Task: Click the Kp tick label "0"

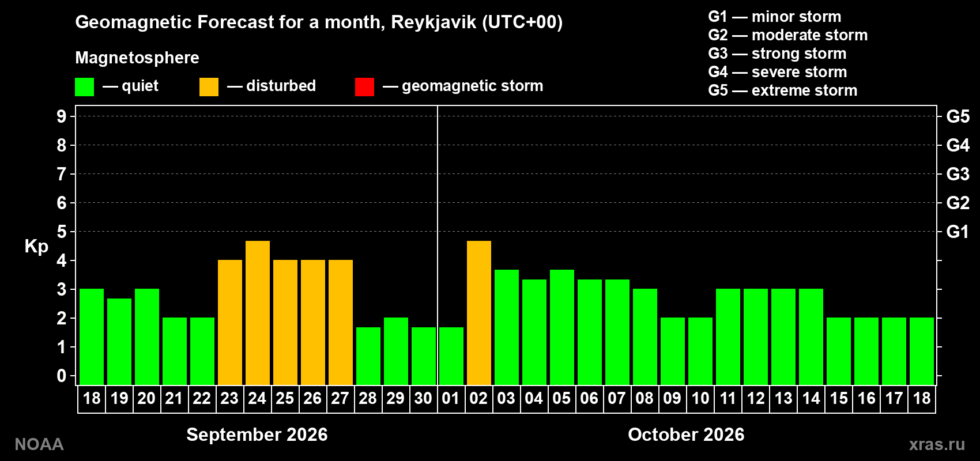Action: [x=62, y=376]
